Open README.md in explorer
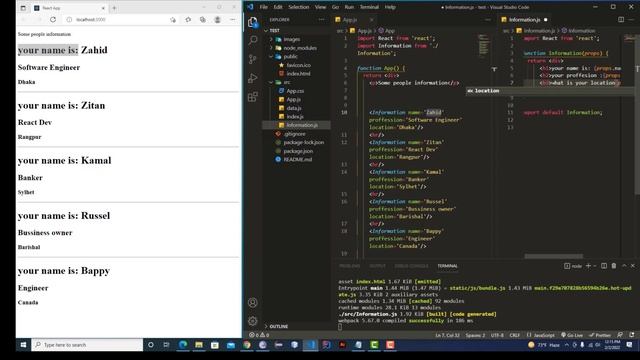Screen dimensions: 640x360 298,159
